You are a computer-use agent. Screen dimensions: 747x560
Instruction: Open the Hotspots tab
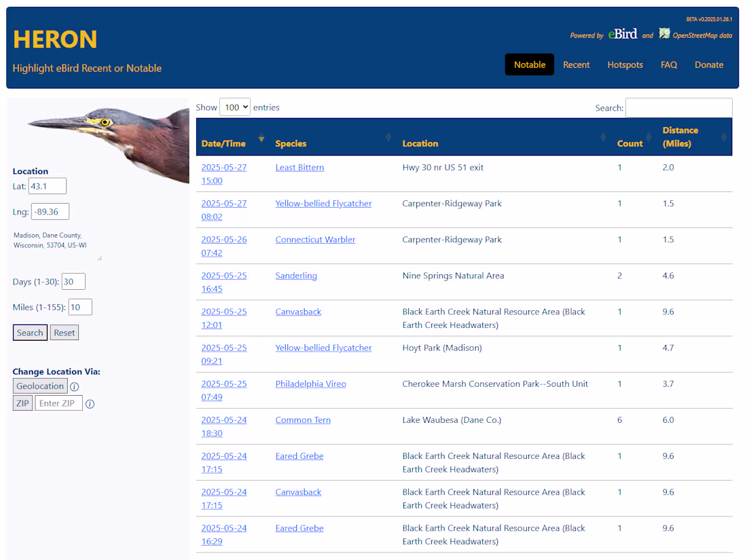(x=625, y=64)
